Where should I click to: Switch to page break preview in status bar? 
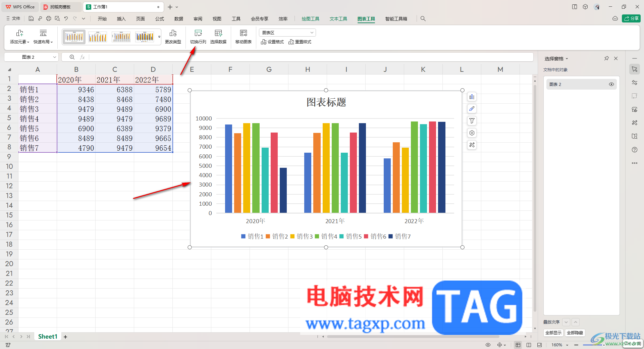(539, 345)
